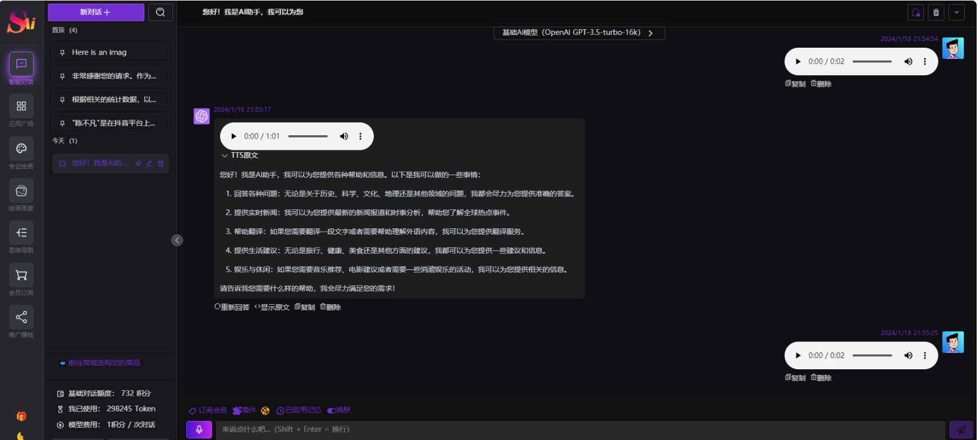Click the 推广赚钱 share icon

(21, 317)
